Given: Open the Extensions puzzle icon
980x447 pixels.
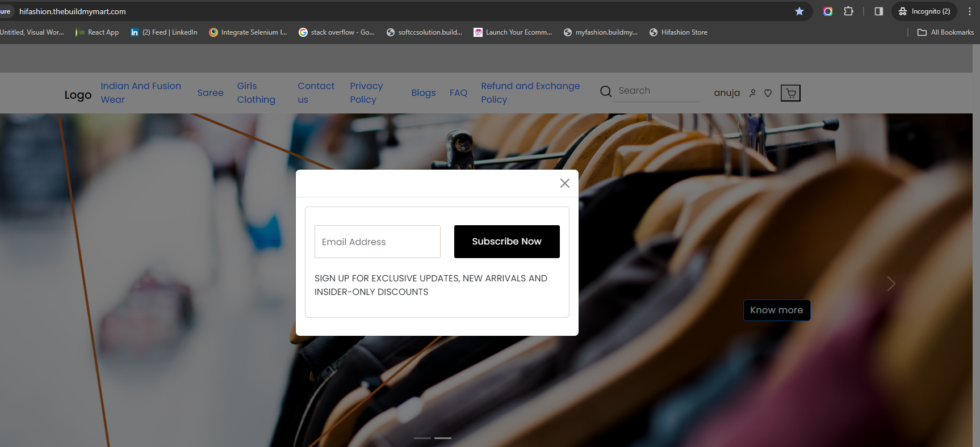Looking at the screenshot, I should (849, 11).
